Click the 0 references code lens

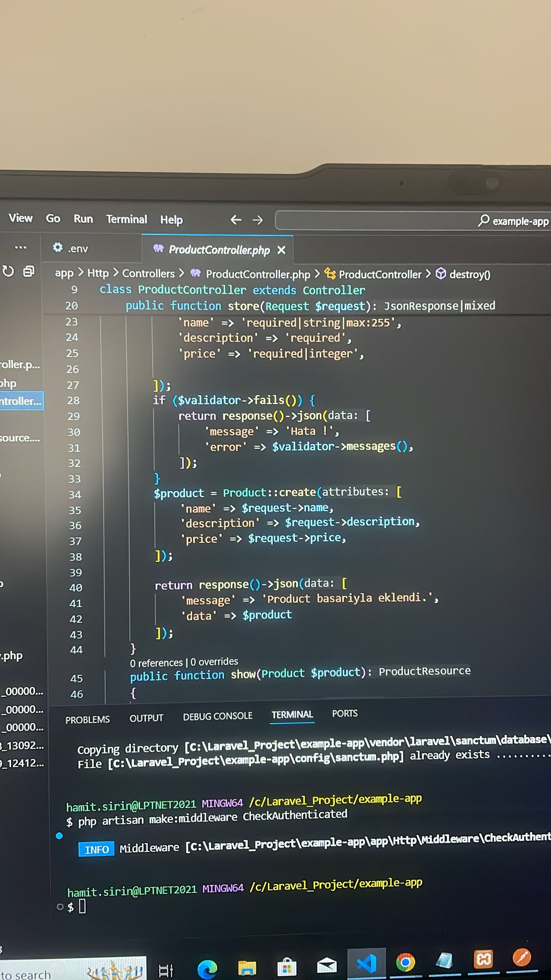(x=156, y=663)
